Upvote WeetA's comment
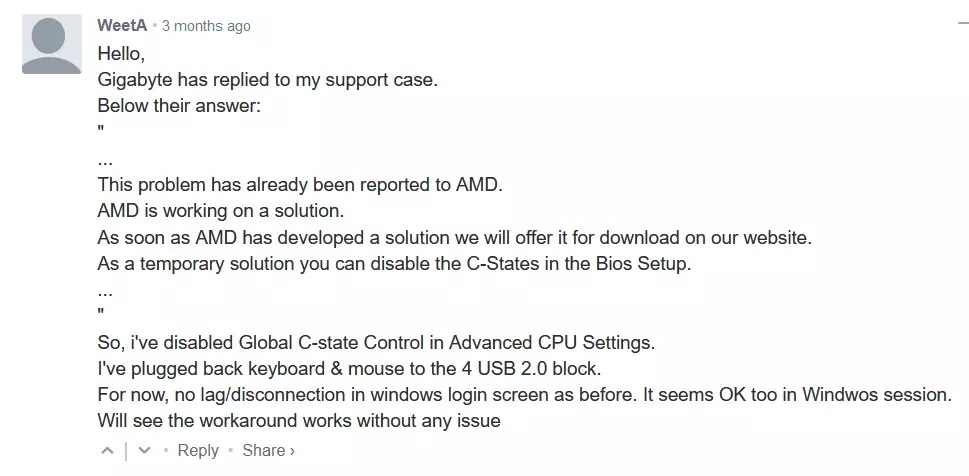This screenshot has width=969, height=476. pos(107,451)
